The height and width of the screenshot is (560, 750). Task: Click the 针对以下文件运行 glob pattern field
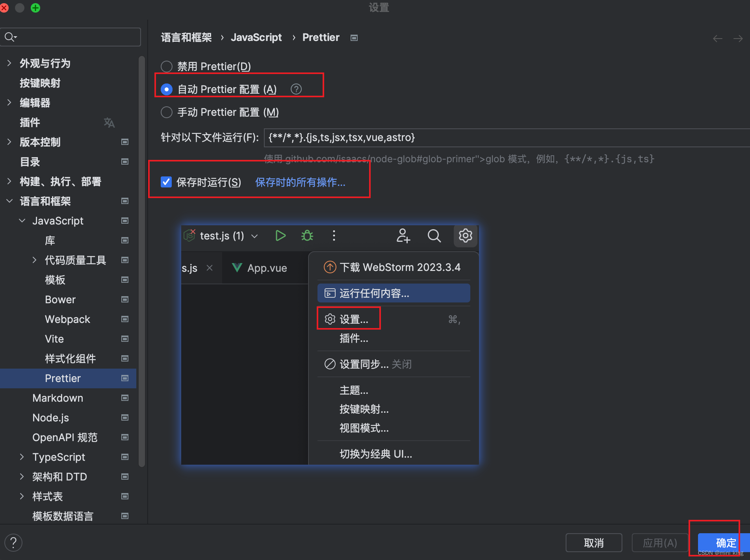pyautogui.click(x=507, y=137)
